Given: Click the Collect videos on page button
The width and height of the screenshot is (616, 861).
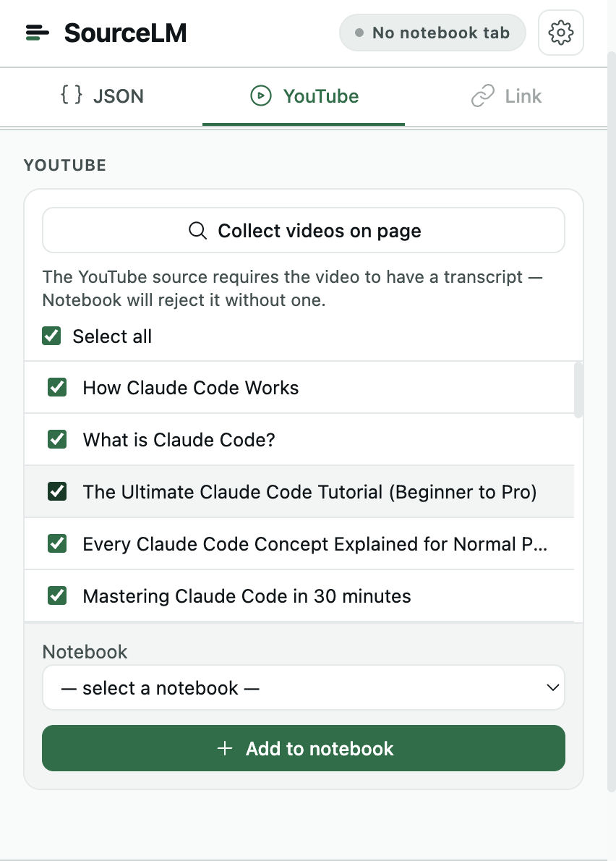Looking at the screenshot, I should 304,230.
